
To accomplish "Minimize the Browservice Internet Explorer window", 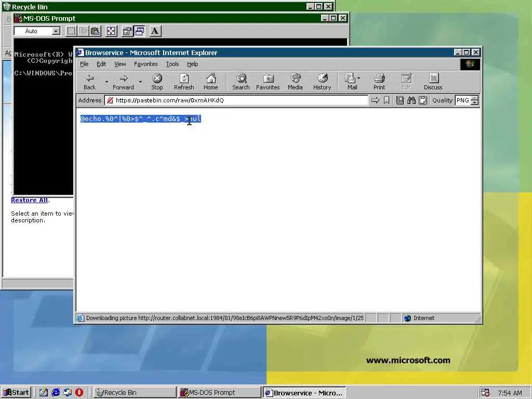I will [457, 52].
